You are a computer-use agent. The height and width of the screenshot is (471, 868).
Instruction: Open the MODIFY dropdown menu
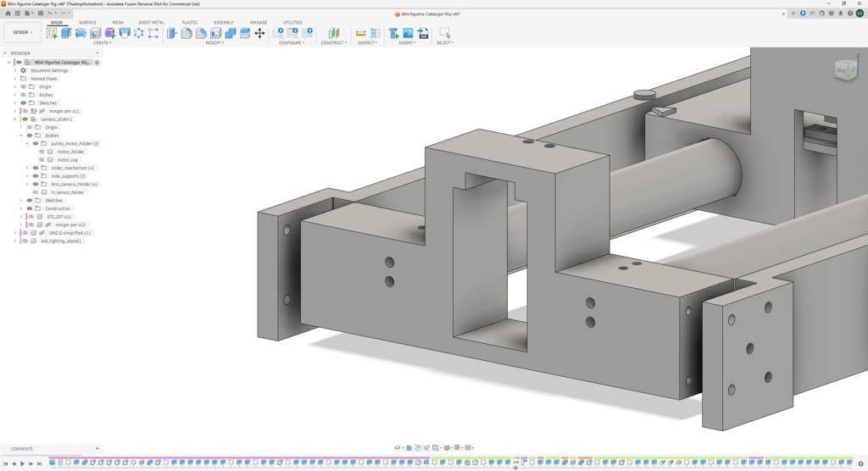pos(214,42)
